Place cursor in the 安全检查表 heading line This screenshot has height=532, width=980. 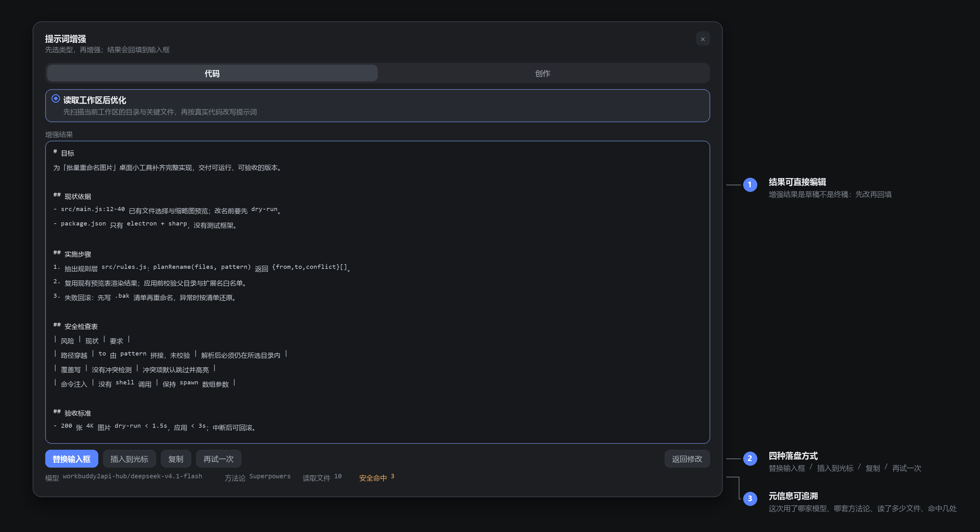[x=75, y=326]
